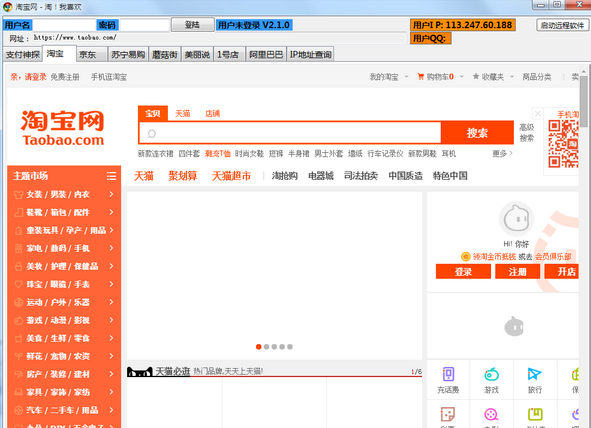Expand 鞋靴 / 箱包 / 配件 category arrow

[x=111, y=212]
